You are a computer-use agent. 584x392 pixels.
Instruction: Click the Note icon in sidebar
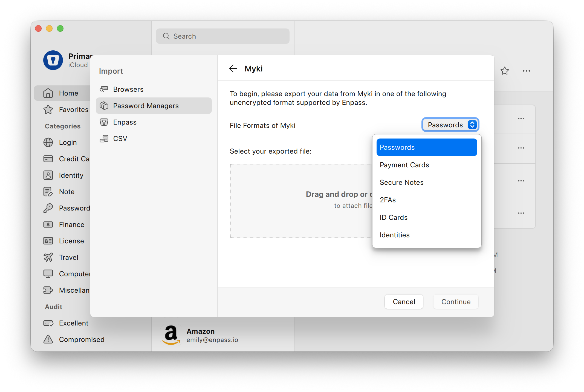(48, 192)
